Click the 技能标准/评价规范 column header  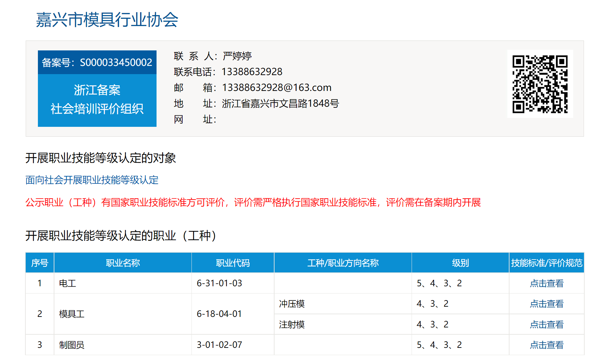546,263
